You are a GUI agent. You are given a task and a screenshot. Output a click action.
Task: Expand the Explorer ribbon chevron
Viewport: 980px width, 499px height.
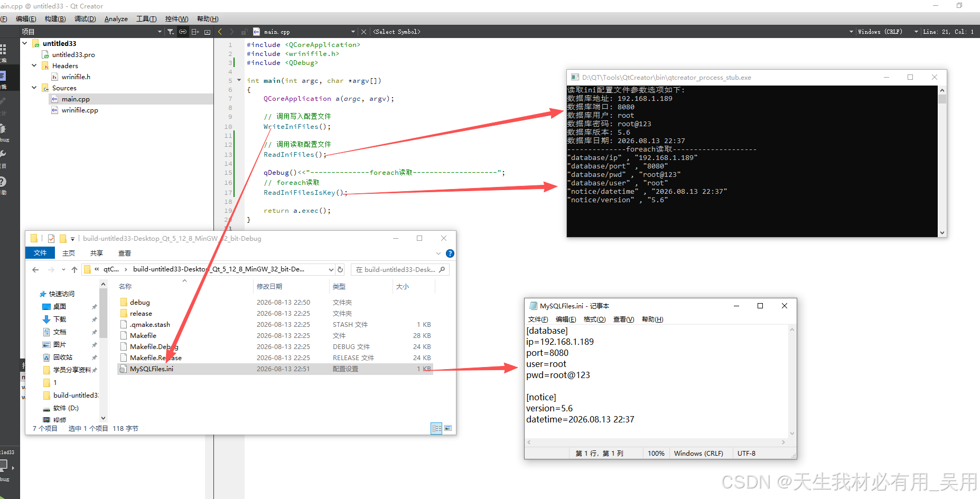point(438,253)
